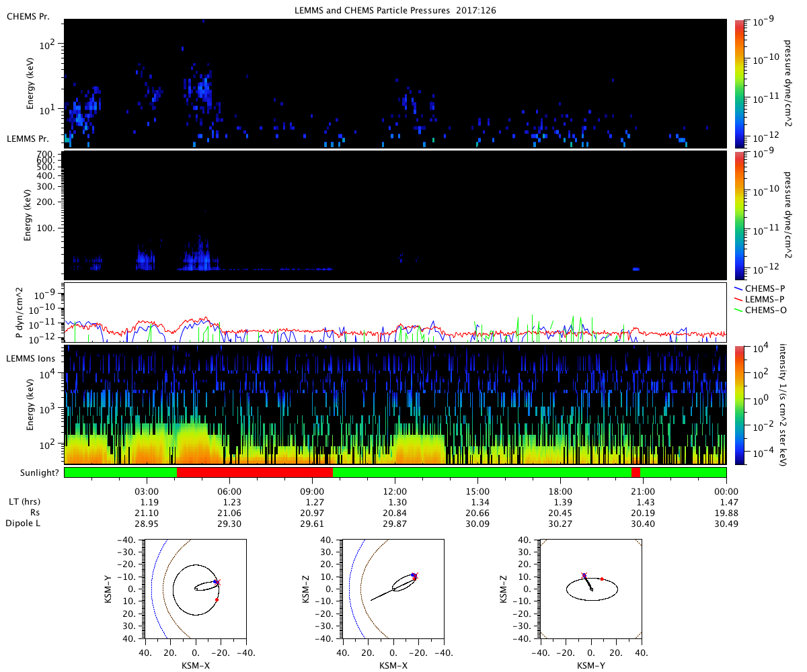Click the Sunlight? label left of the bar

coord(32,472)
